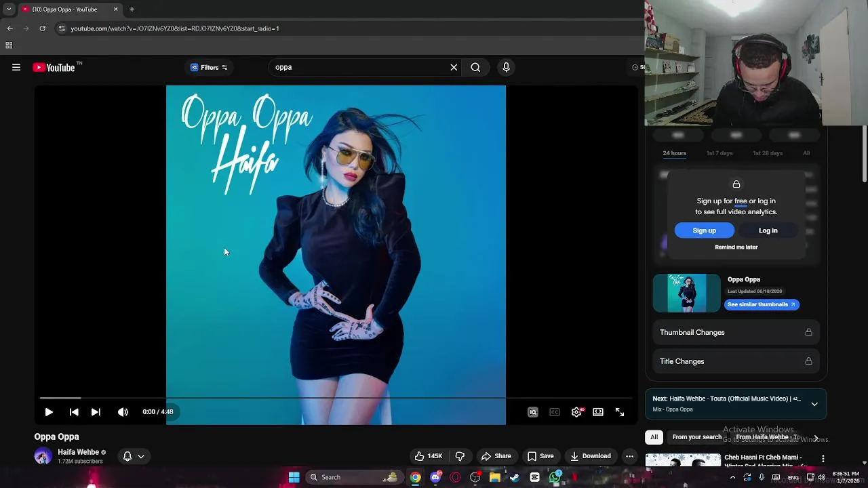
Task: Open Haifa Wehbe channel avatar
Action: pos(43,456)
